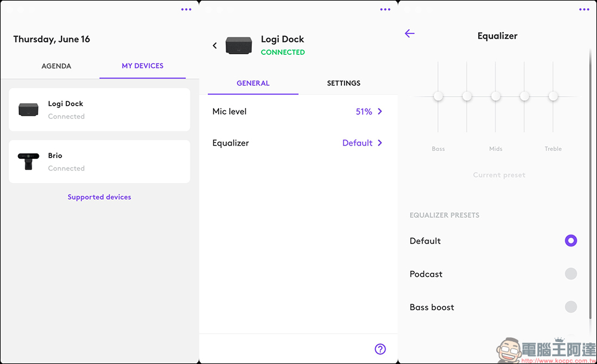
Task: Go back using the purple Equalizer arrow
Action: click(410, 33)
